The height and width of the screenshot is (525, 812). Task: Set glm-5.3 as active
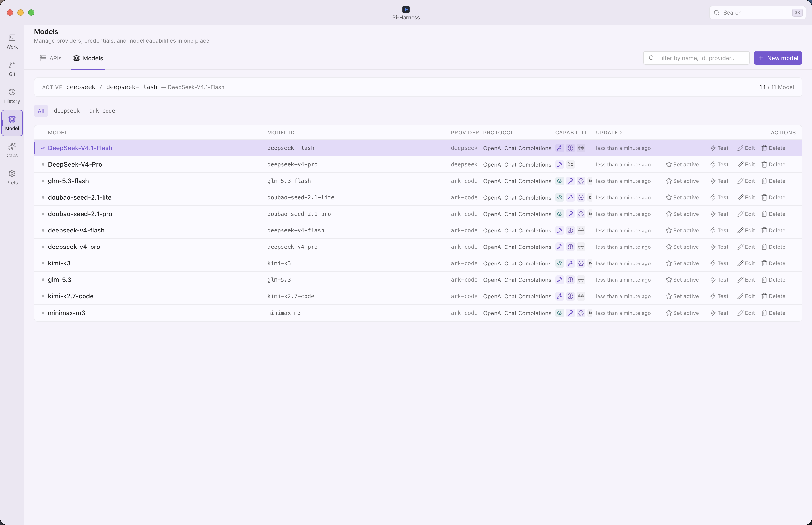click(x=682, y=280)
